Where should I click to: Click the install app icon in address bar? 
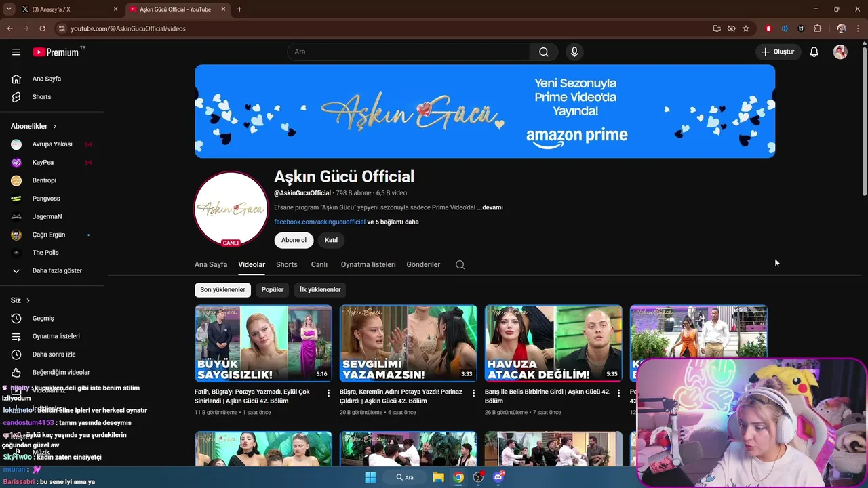(717, 28)
